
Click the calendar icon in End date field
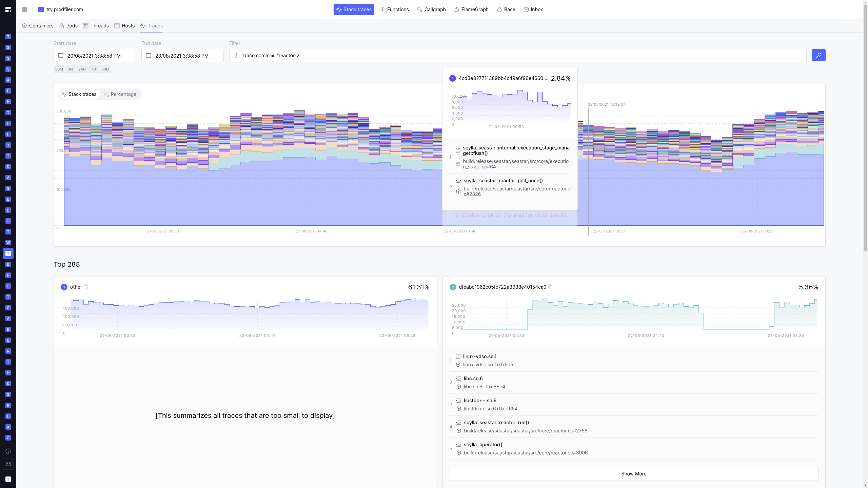point(149,55)
